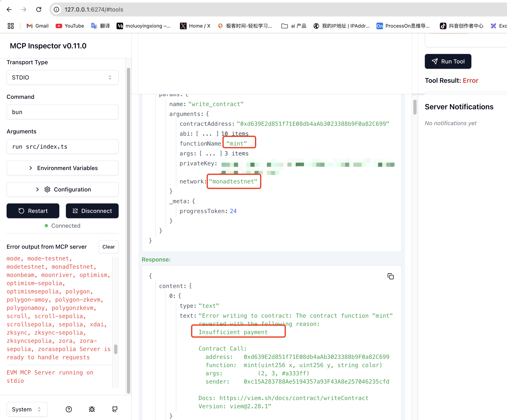Screen dimensions: 507x420
Task: Open the System theme dropdown
Action: (27, 409)
